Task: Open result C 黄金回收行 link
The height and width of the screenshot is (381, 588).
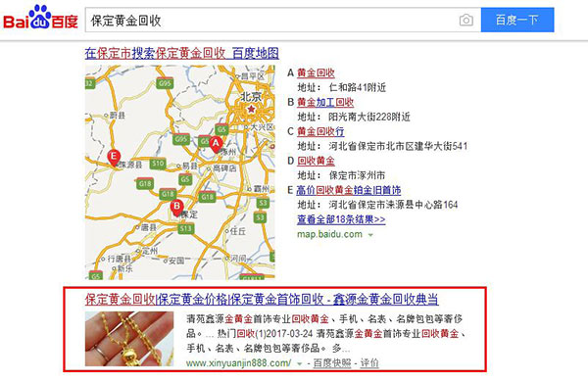Action: (320, 131)
